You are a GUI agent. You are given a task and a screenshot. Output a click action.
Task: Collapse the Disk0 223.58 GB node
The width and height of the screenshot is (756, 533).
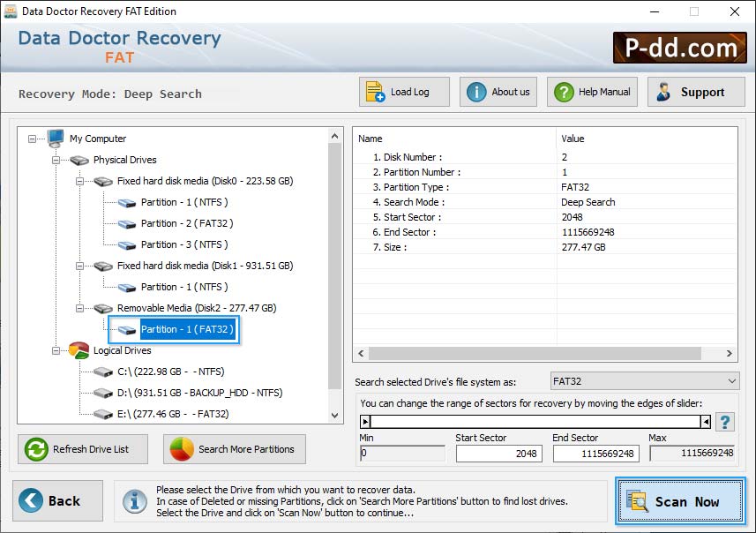(x=80, y=182)
